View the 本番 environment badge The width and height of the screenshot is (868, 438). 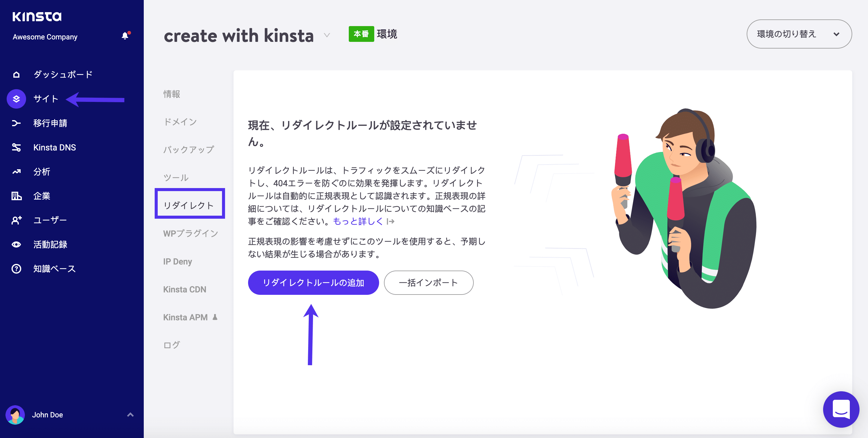click(362, 34)
